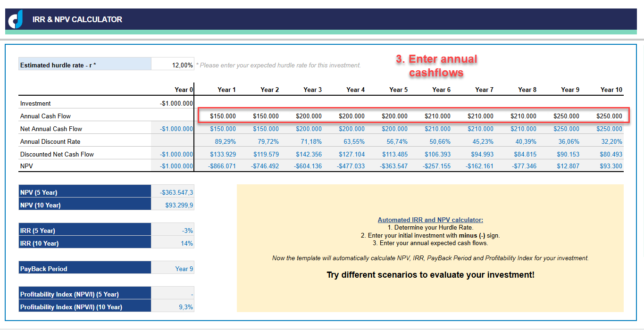Click the Net Annual Cash Flow row label
The width and height of the screenshot is (644, 330).
(52, 128)
